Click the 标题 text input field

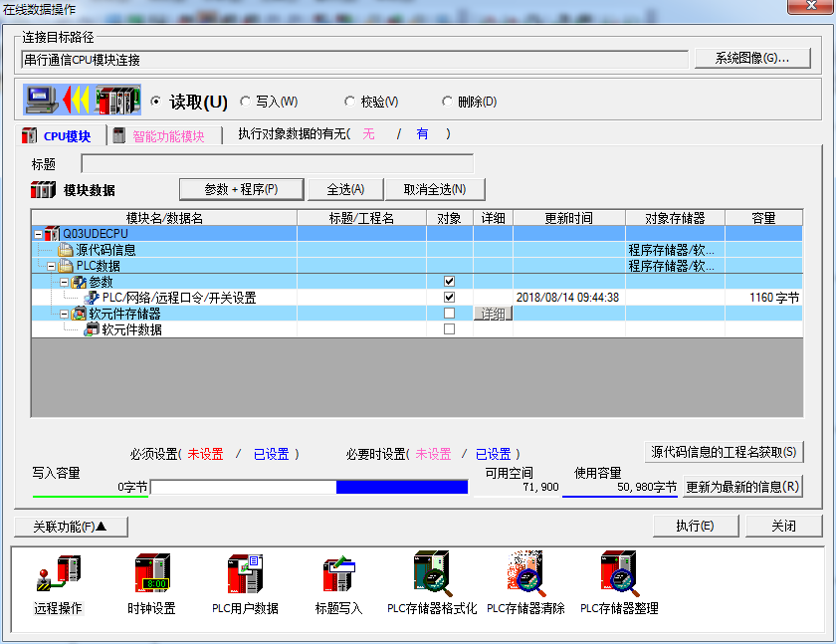click(277, 163)
